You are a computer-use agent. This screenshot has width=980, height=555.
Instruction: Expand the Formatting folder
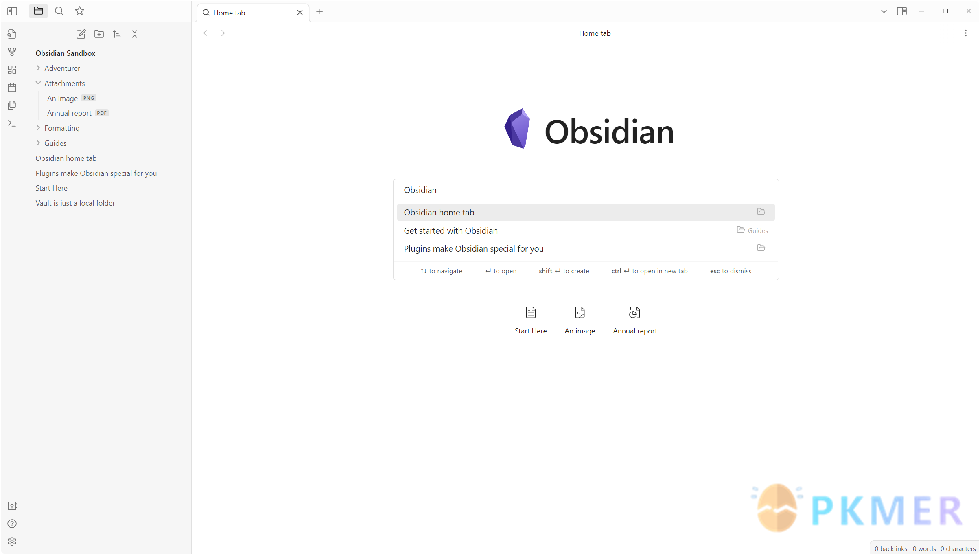click(38, 128)
